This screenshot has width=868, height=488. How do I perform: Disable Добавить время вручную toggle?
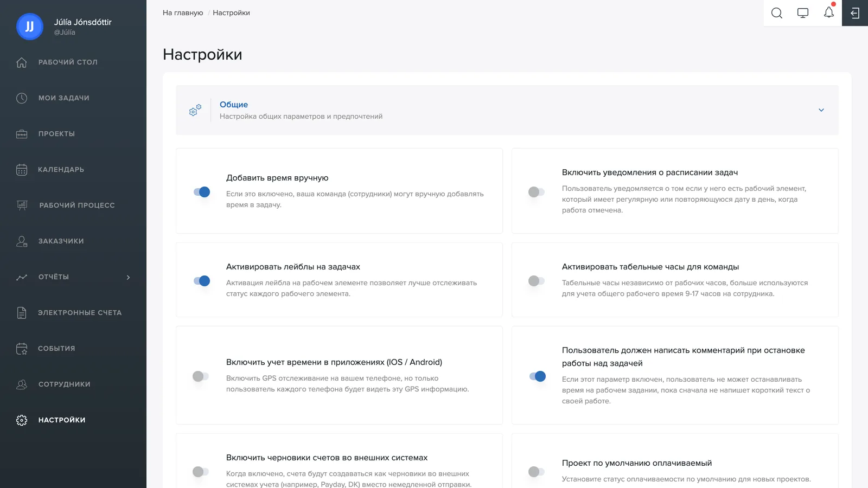pyautogui.click(x=202, y=192)
